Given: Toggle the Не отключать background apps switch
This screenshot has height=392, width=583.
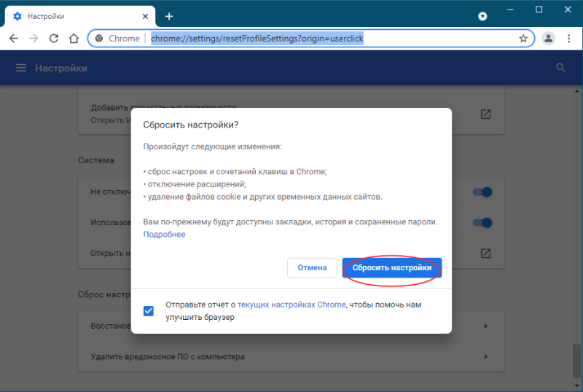Looking at the screenshot, I should [482, 192].
